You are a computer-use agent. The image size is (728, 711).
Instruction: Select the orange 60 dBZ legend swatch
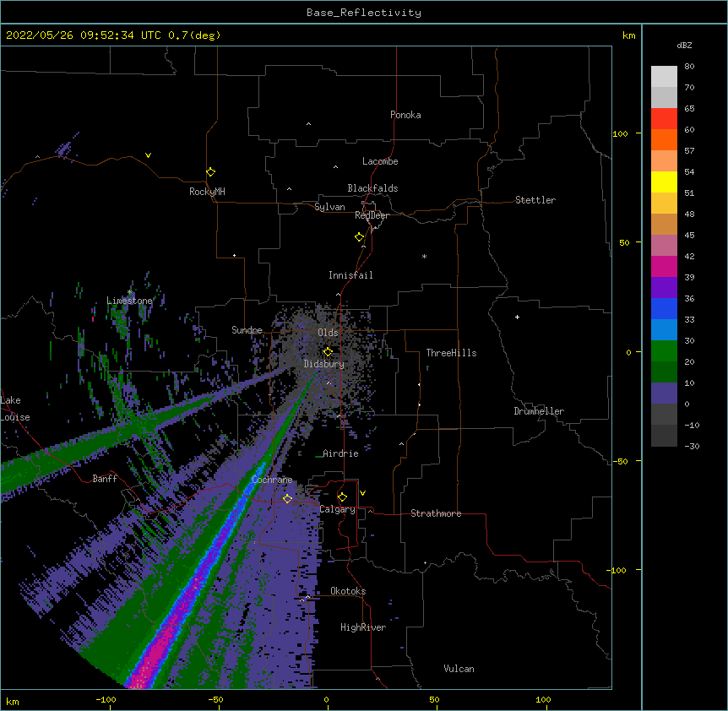664,139
